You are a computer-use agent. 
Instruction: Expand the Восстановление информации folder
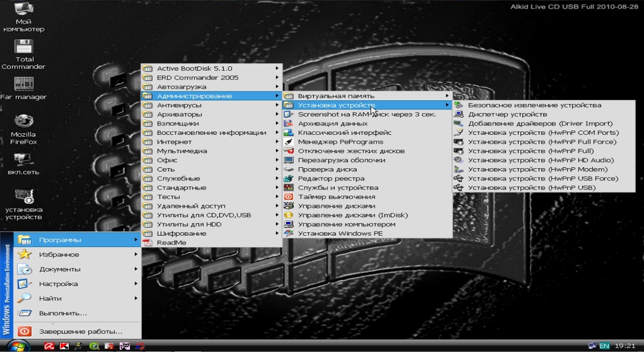pyautogui.click(x=212, y=133)
